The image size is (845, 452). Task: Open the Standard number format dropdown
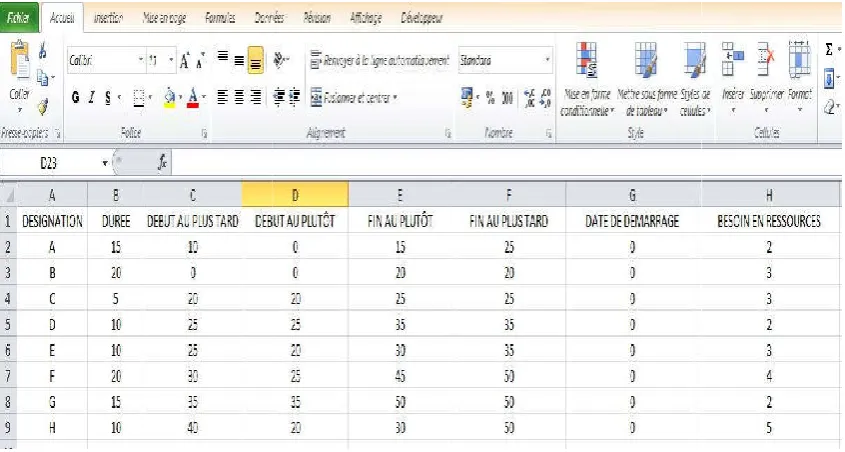click(x=548, y=60)
